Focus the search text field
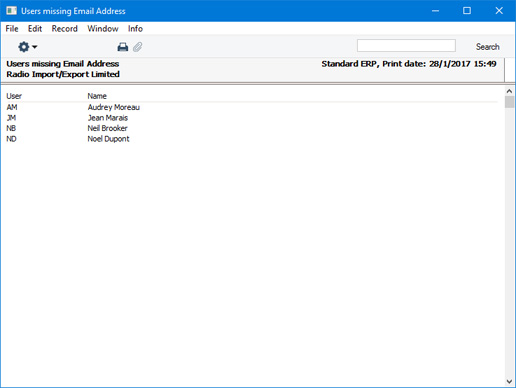Viewport: 516px width, 388px height. click(x=406, y=46)
